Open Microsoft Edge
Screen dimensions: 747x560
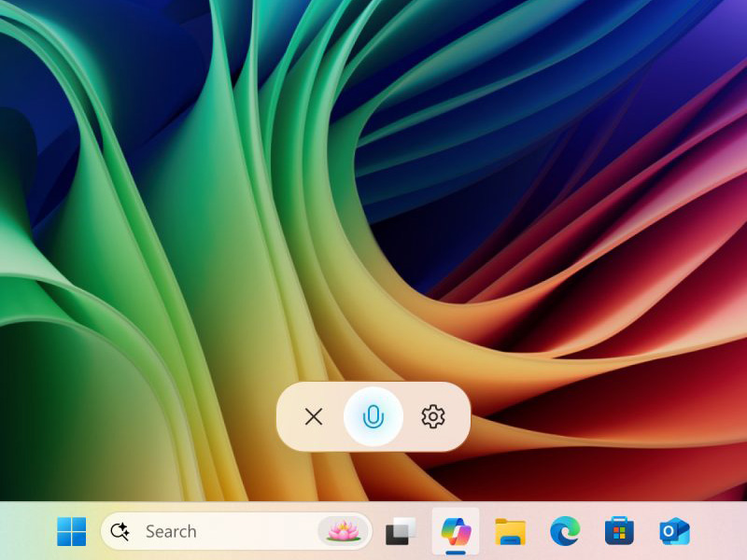566,531
